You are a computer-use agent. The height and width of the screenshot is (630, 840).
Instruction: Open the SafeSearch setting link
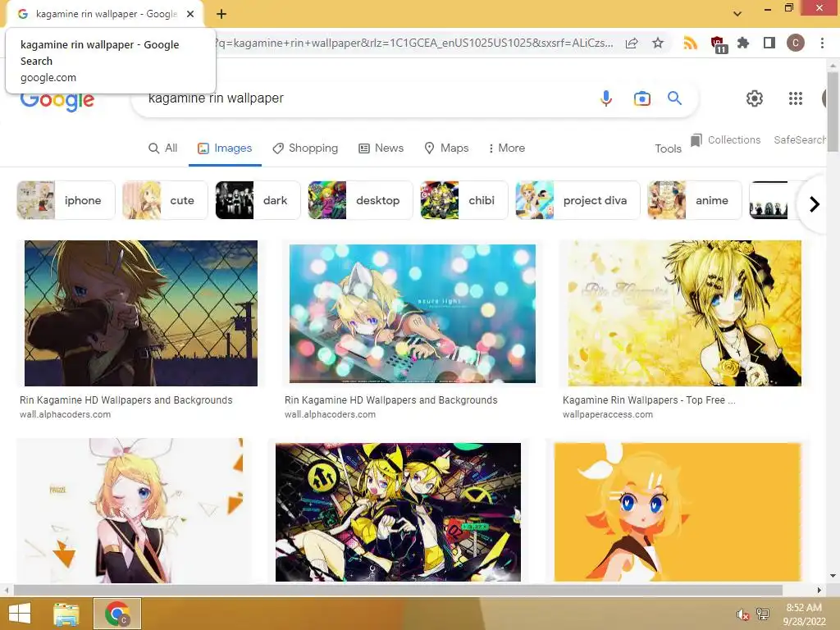point(800,139)
